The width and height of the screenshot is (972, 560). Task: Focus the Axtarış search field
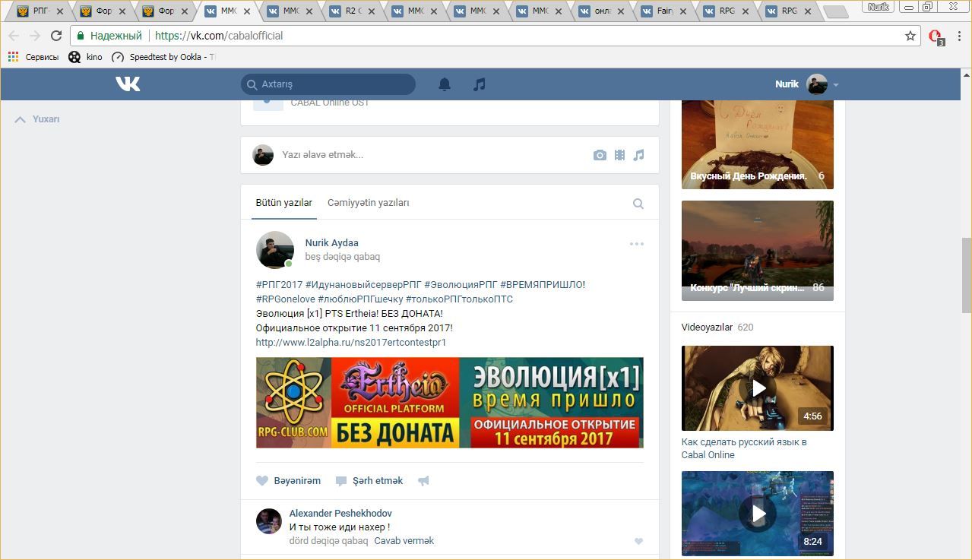tap(328, 84)
